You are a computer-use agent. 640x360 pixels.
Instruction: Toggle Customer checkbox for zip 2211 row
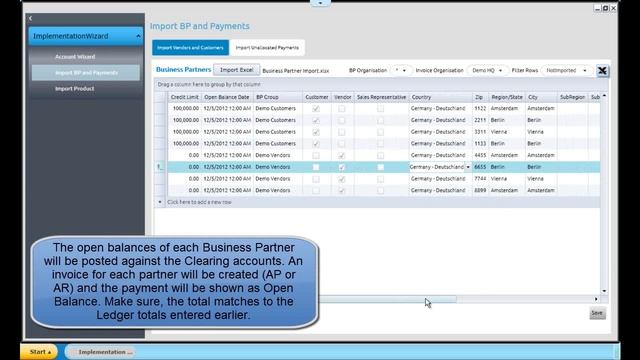[x=316, y=120]
